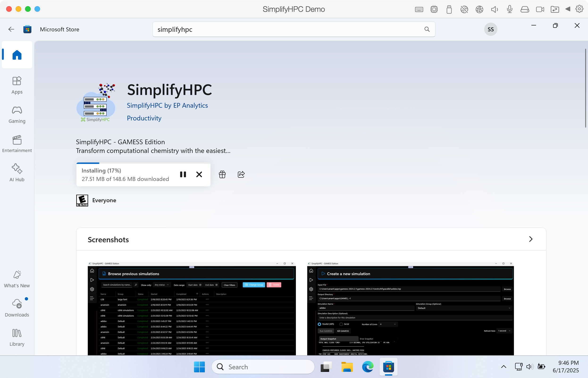The image size is (588, 378).
Task: Click the gift icon beside install progress
Action: (x=222, y=175)
